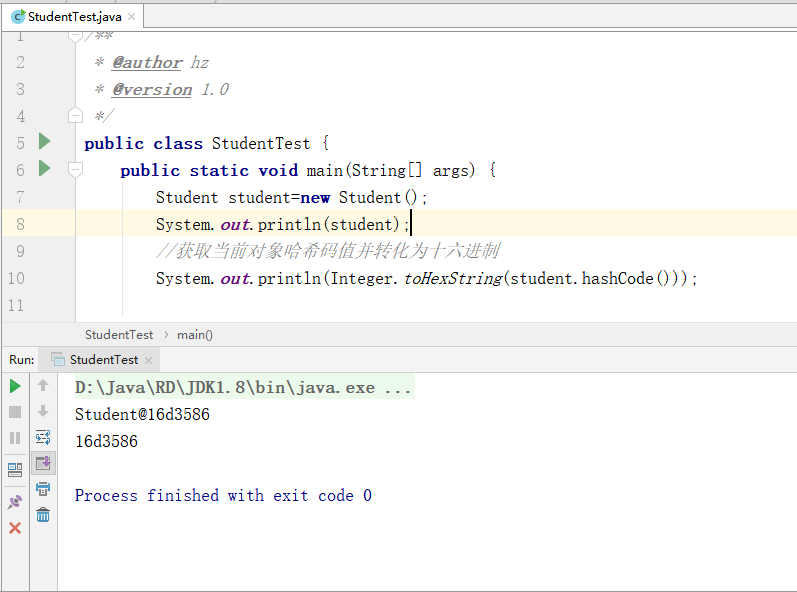Close the StudentTest.java editor tab
The image size is (797, 592).
tap(132, 17)
